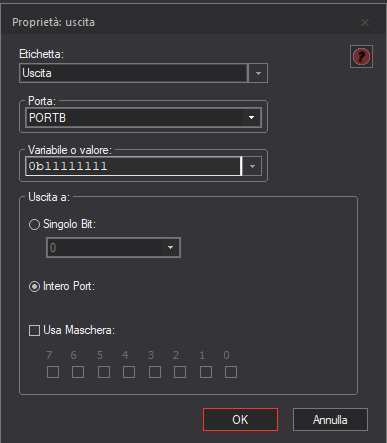Select the Singolo Bit radio button

tap(34, 224)
